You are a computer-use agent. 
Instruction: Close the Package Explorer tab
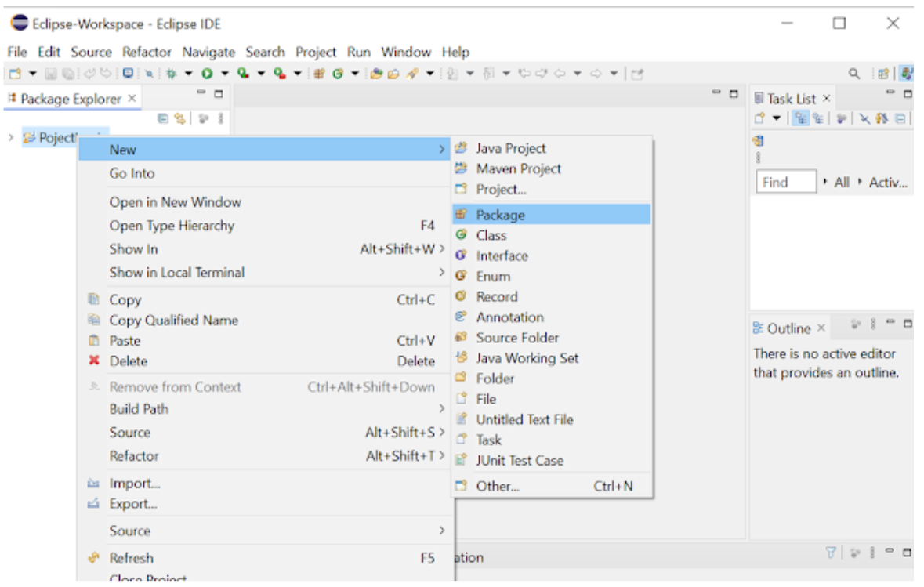tap(132, 99)
